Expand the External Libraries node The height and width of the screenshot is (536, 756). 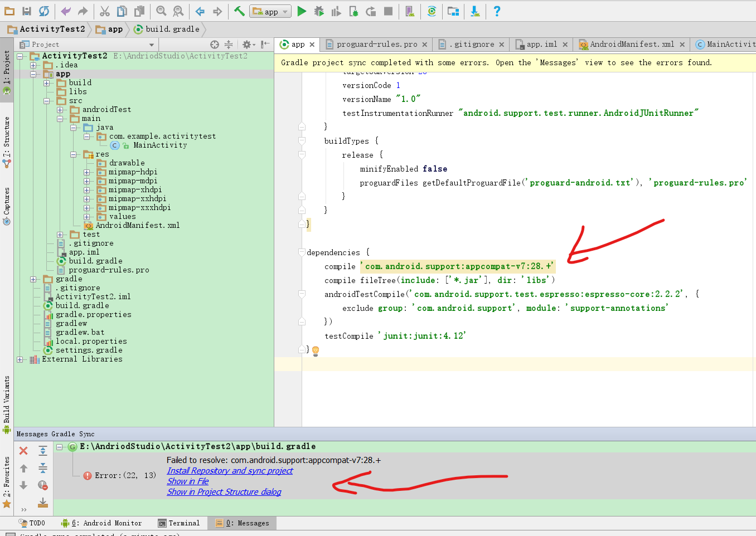click(20, 359)
